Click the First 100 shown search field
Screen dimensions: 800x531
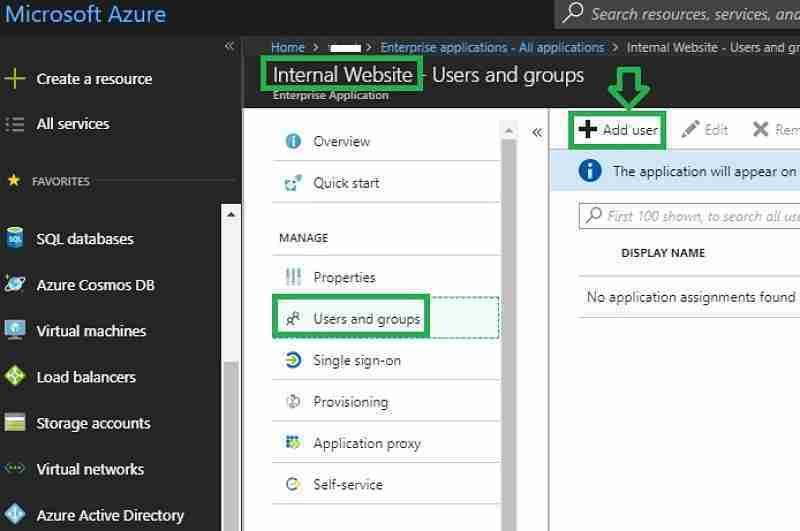tap(690, 216)
